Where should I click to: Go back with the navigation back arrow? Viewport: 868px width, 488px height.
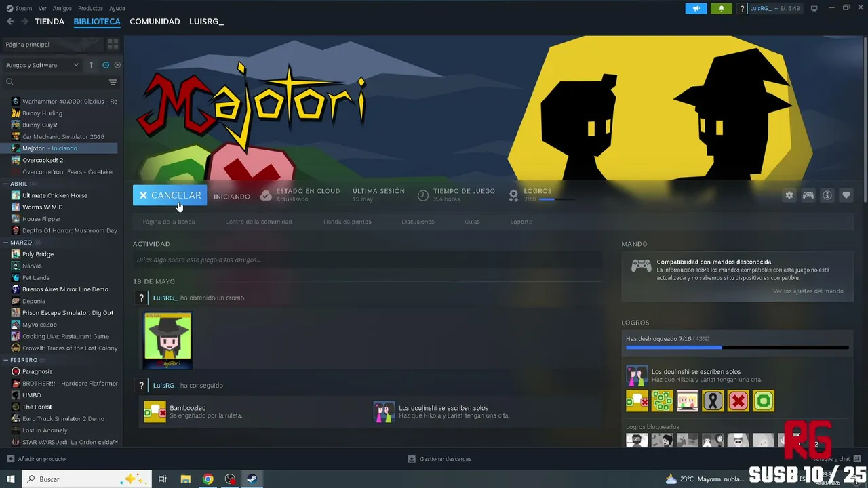tap(10, 22)
